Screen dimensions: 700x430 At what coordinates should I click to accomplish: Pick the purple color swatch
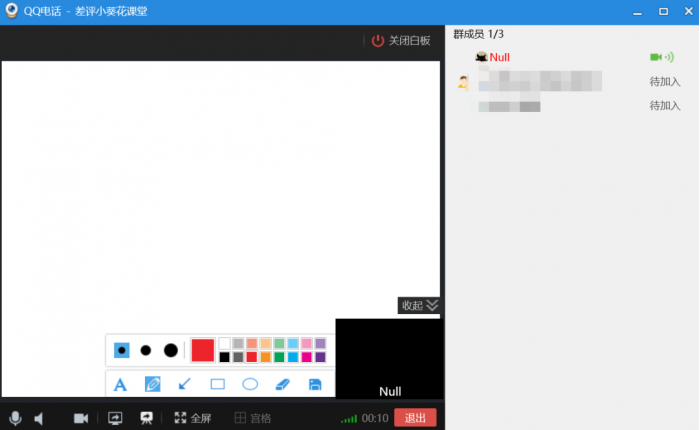click(320, 357)
